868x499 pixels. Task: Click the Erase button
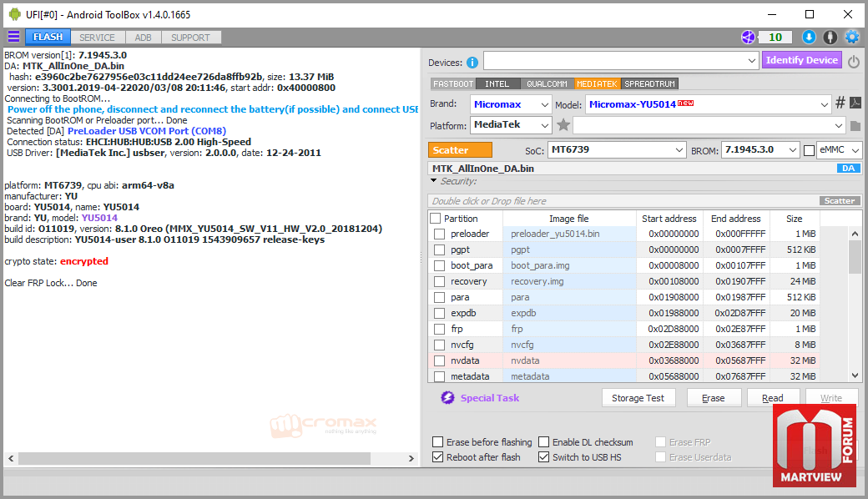pos(713,398)
